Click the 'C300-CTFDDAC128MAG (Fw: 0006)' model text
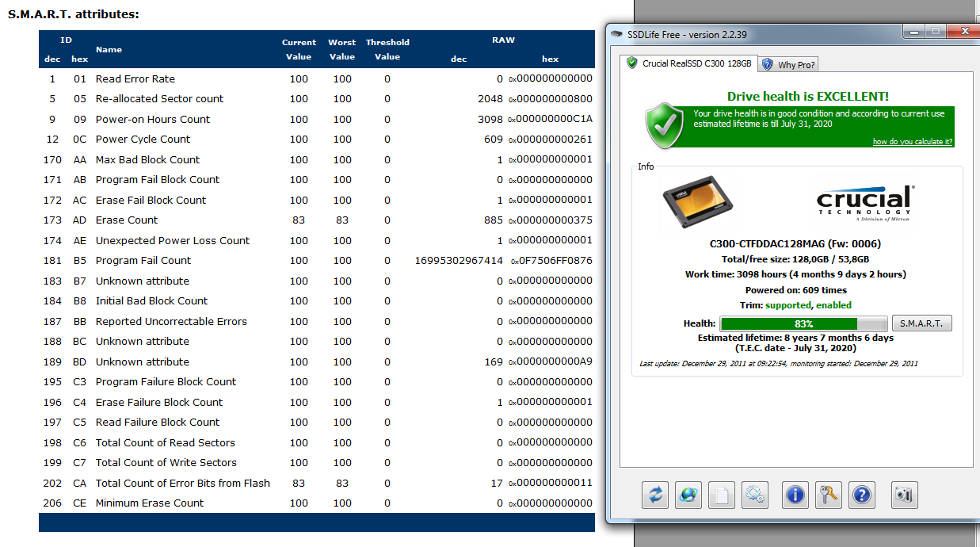 tap(795, 244)
